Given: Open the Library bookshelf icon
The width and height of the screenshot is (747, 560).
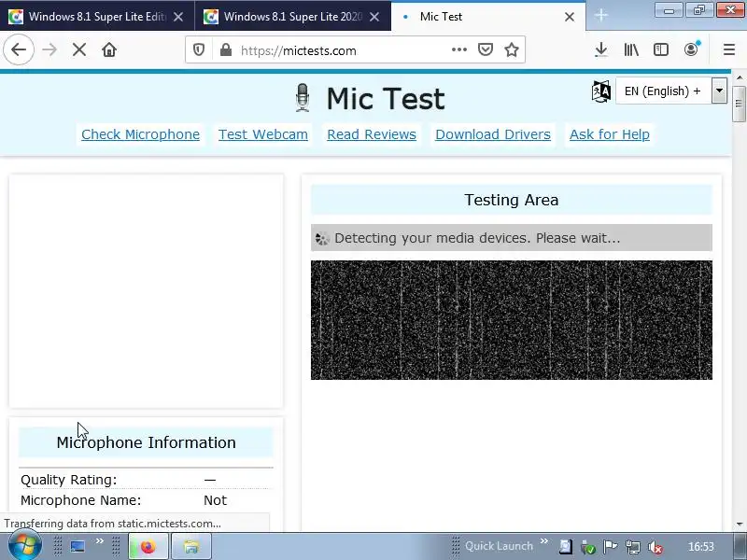Looking at the screenshot, I should (631, 49).
